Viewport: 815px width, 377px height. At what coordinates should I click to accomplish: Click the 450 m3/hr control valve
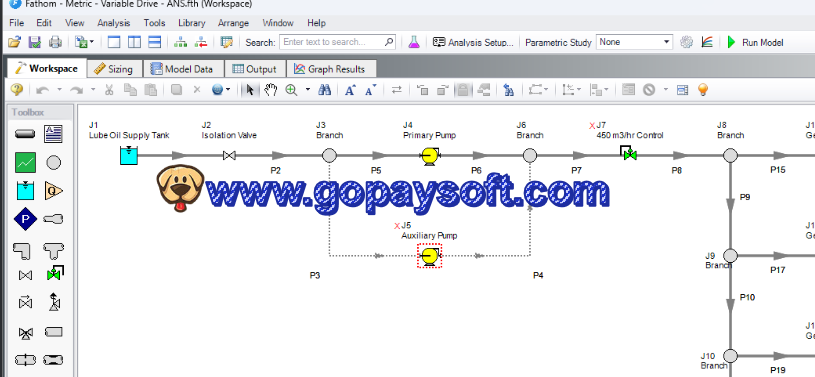pyautogui.click(x=629, y=154)
